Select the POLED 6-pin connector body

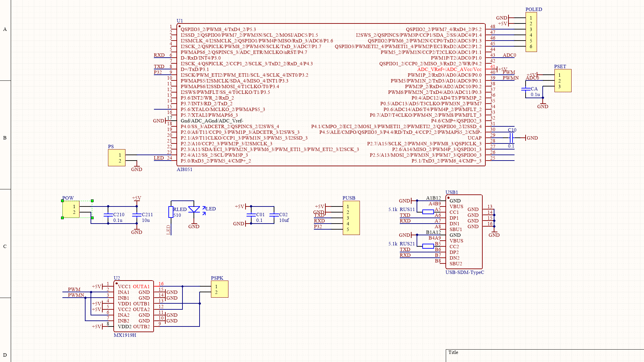point(531,32)
